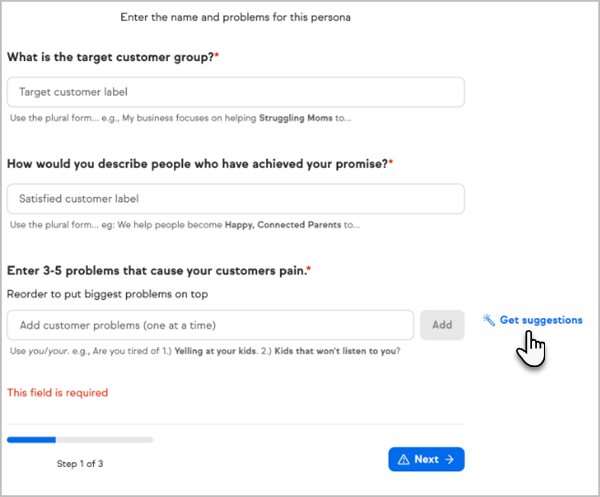The image size is (600, 497).
Task: Click the 'Reorder to put biggest problems' hint
Action: [x=114, y=294]
